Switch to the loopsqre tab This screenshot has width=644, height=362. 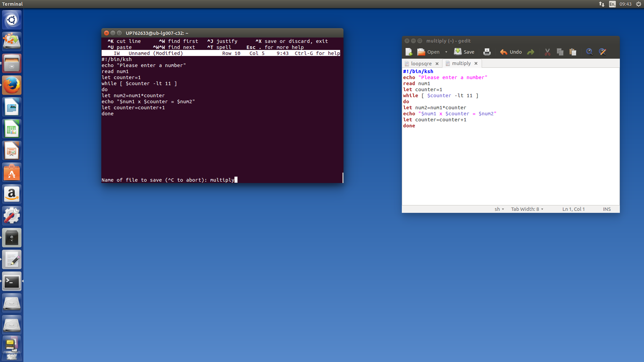coord(421,64)
